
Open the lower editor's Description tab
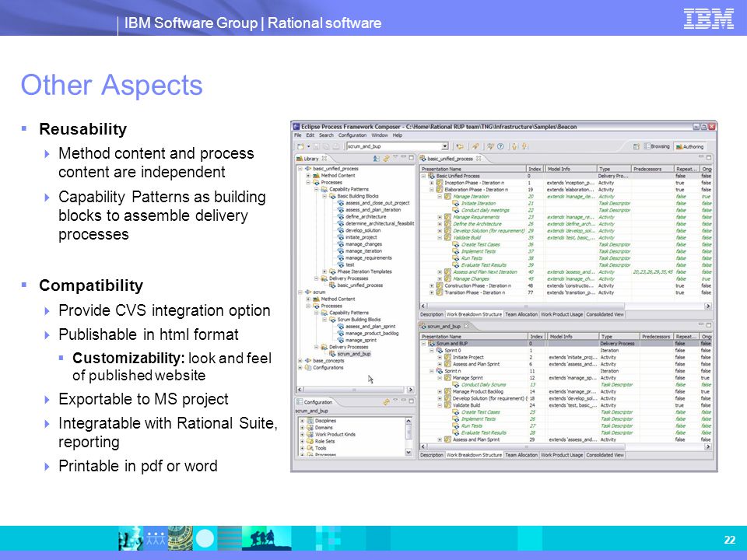click(x=432, y=455)
